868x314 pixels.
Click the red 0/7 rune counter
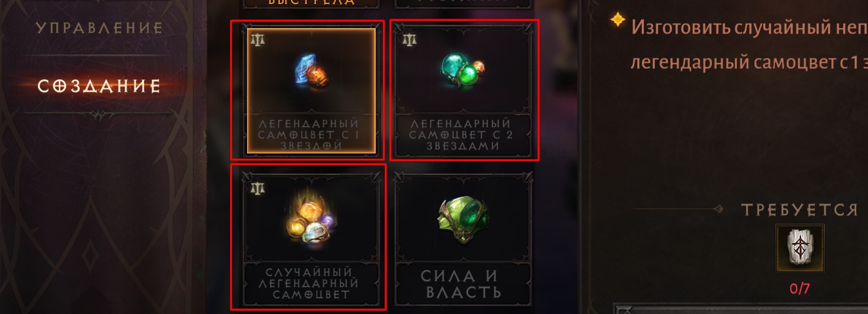800,288
